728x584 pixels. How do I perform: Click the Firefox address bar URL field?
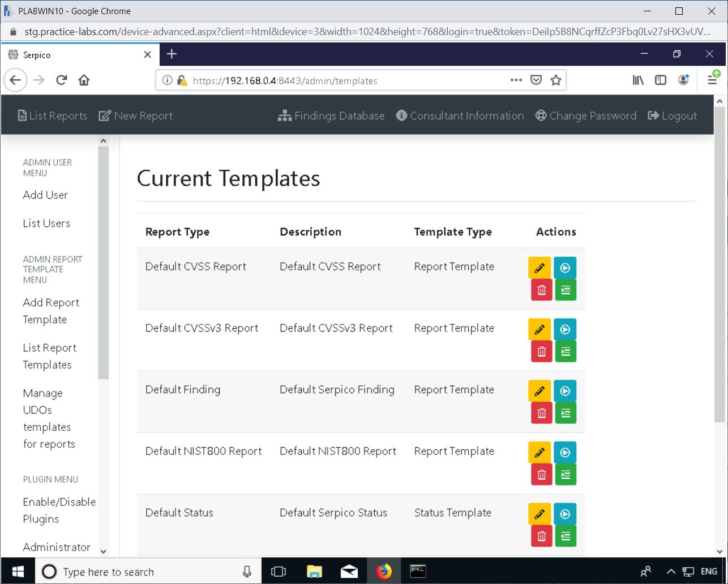coord(340,81)
